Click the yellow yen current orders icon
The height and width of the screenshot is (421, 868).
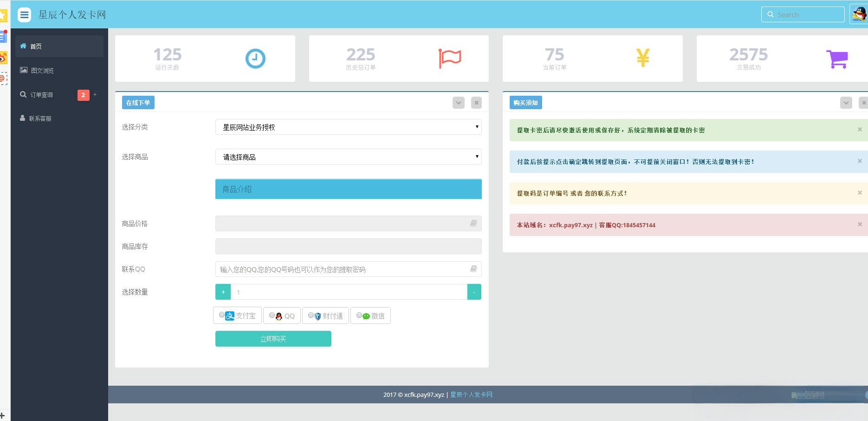643,58
